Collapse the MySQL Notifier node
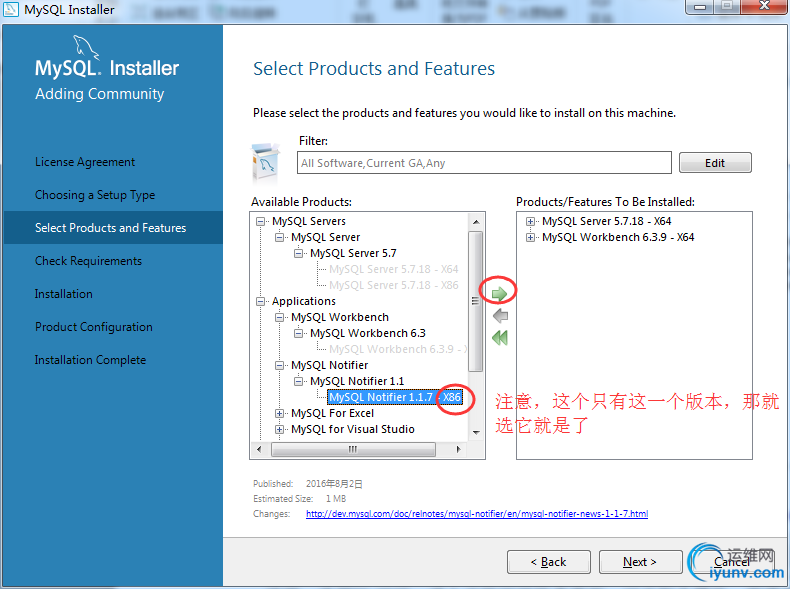Screen dimensions: 790x589 pyautogui.click(x=279, y=365)
